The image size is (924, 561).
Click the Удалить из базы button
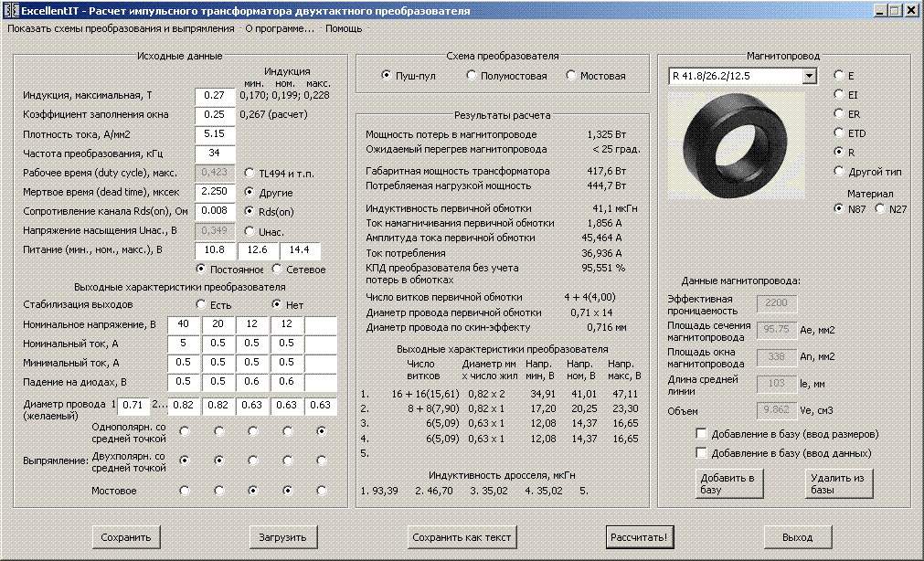click(x=840, y=483)
